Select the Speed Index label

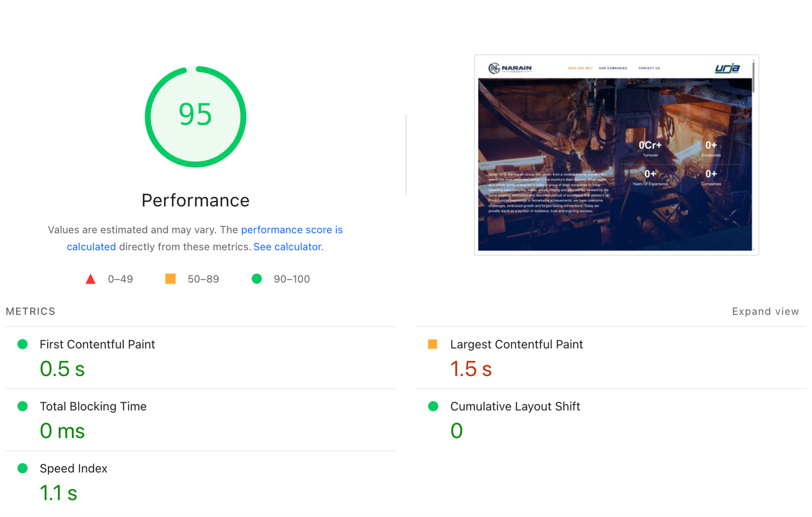point(74,468)
